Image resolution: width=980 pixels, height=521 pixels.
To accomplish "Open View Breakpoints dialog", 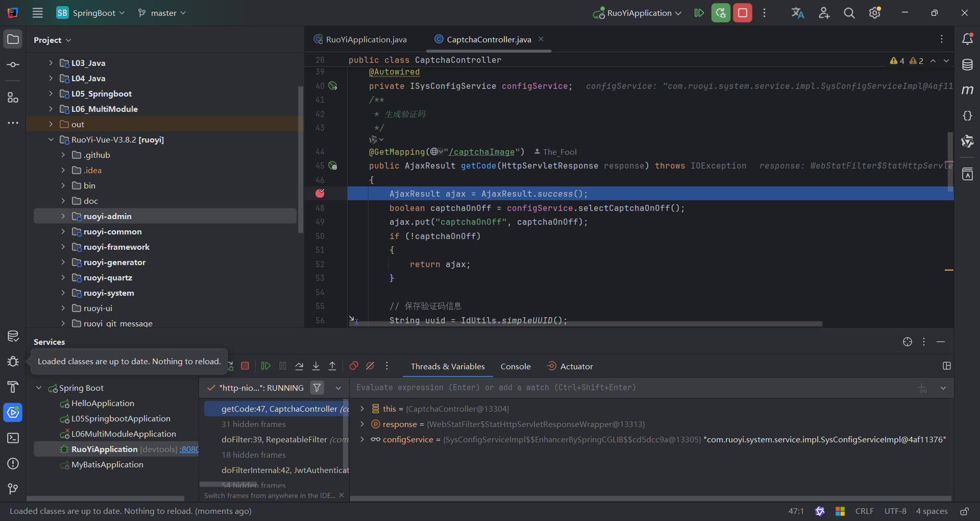I will click(x=354, y=366).
